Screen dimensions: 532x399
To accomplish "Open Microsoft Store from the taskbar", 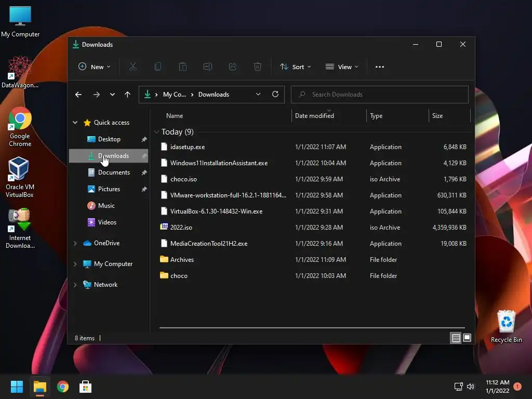I will click(86, 387).
